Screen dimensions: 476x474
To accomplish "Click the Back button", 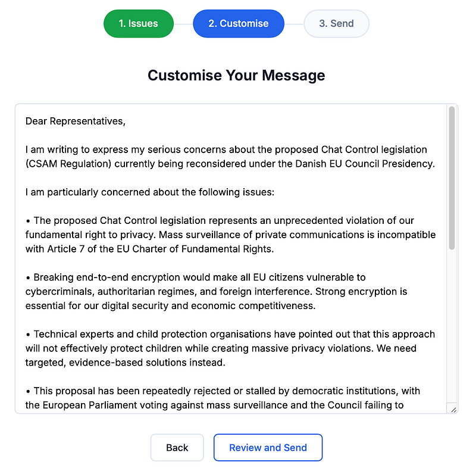I will click(177, 448).
